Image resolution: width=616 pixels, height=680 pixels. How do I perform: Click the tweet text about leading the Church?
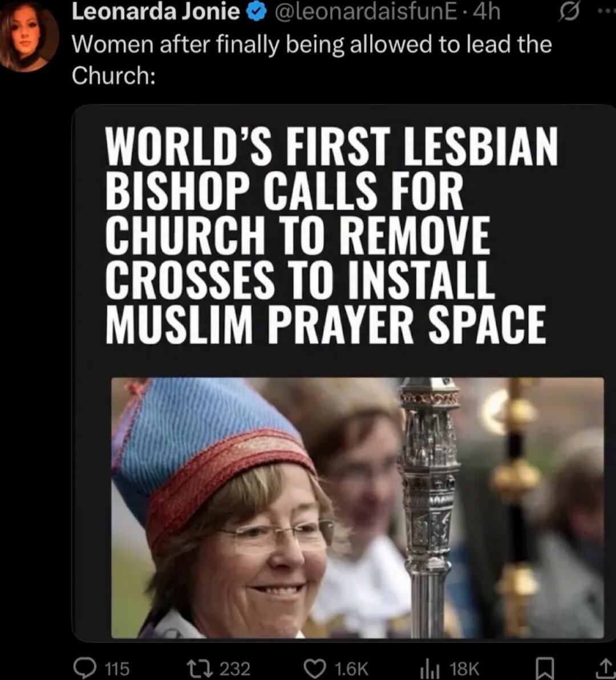click(311, 60)
